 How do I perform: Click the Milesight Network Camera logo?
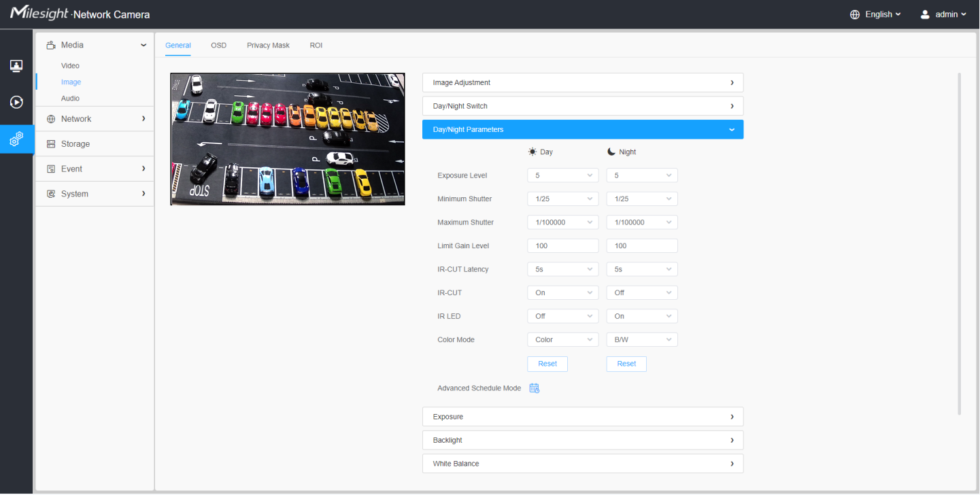(x=80, y=14)
